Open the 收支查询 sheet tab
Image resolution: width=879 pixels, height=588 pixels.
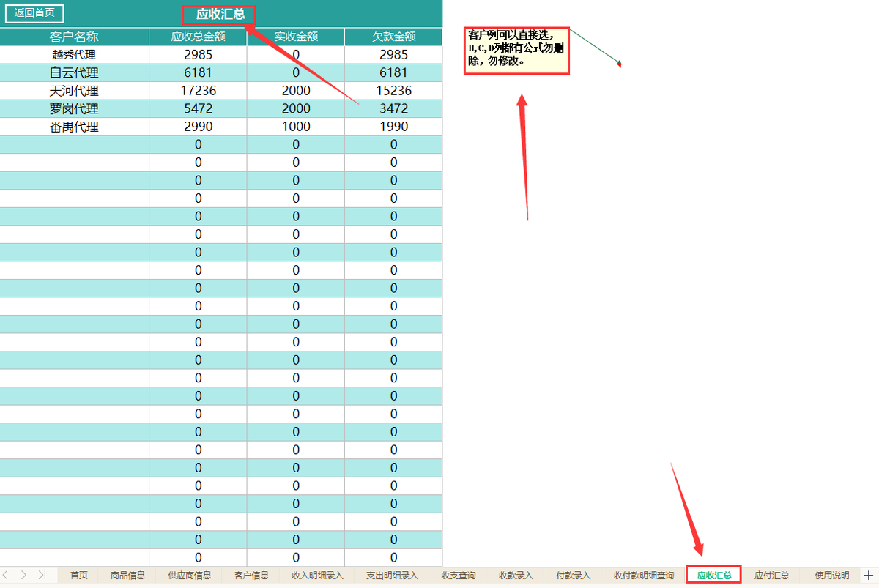click(459, 576)
